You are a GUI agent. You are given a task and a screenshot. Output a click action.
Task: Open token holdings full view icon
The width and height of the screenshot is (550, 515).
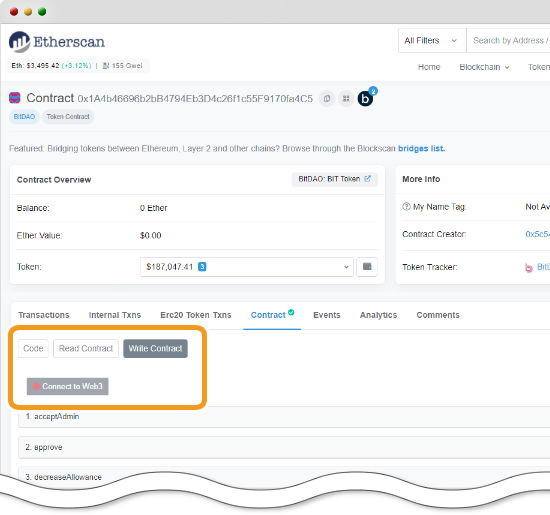tap(367, 267)
